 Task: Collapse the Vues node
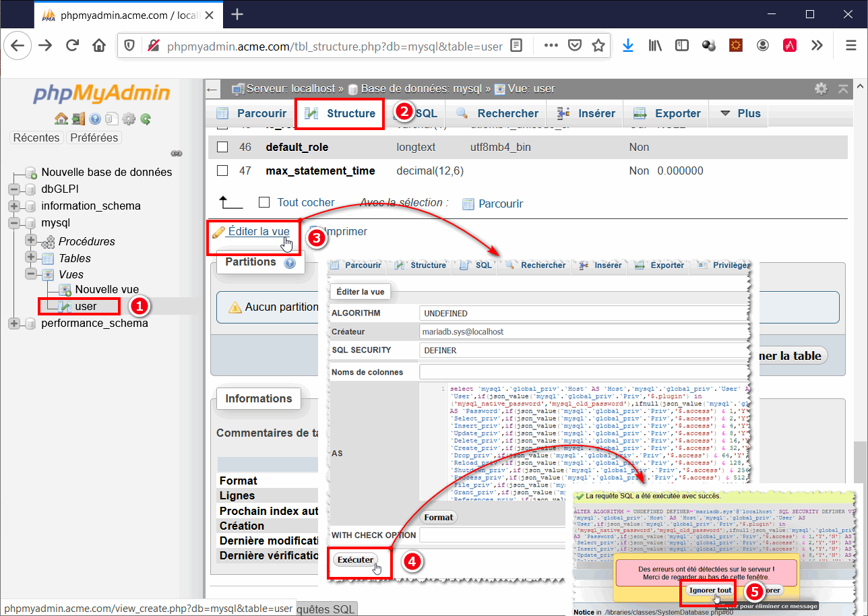click(30, 274)
